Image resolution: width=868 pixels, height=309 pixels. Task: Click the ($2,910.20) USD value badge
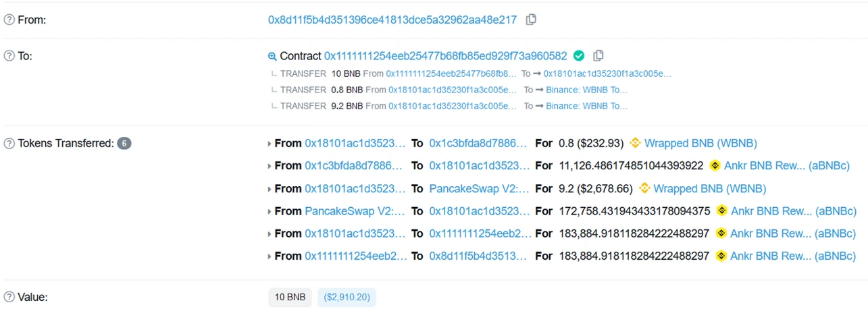tap(347, 297)
